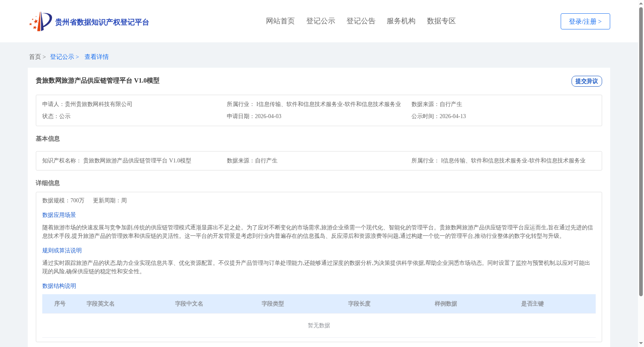The width and height of the screenshot is (644, 347).
Task: Click 字段长度 column header
Action: [359, 303]
